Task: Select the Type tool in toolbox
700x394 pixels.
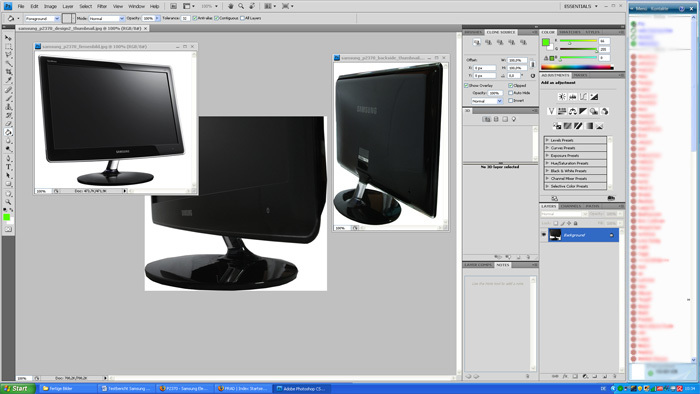Action: pos(8,167)
